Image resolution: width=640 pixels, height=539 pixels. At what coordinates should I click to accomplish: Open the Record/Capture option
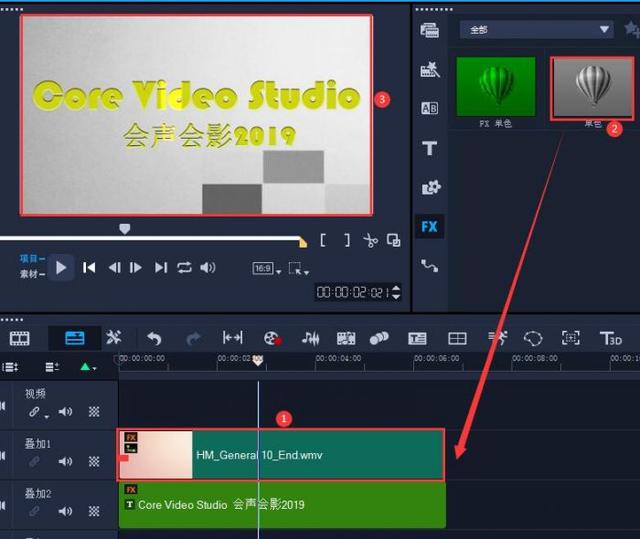tap(272, 338)
